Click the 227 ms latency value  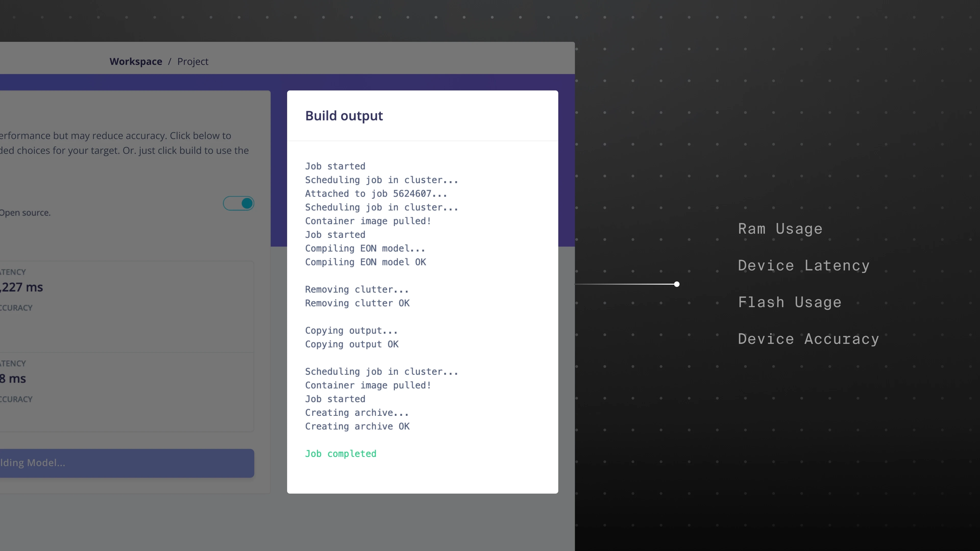click(x=22, y=287)
